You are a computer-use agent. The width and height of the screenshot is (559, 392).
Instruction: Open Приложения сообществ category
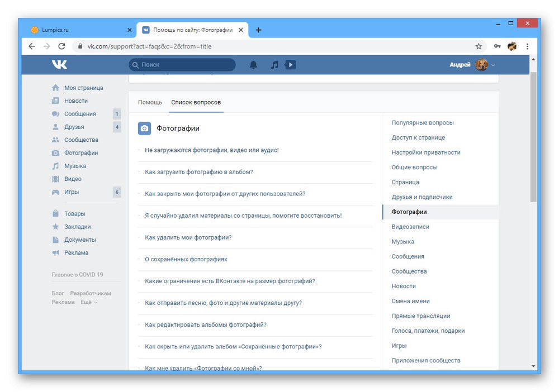[426, 361]
